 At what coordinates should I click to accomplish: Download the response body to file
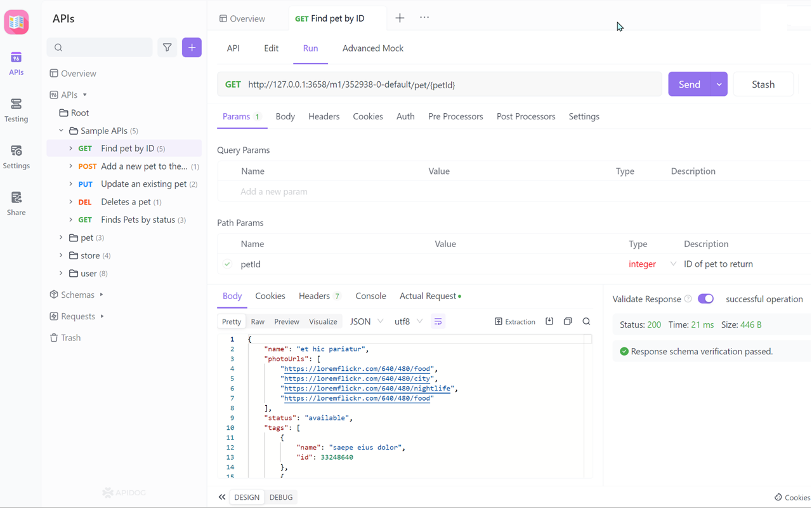click(549, 321)
